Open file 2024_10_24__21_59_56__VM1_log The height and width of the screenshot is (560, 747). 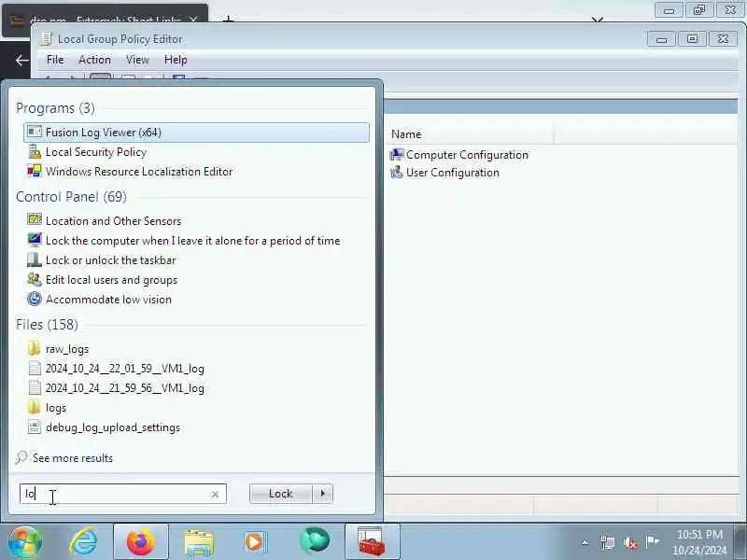click(x=124, y=388)
